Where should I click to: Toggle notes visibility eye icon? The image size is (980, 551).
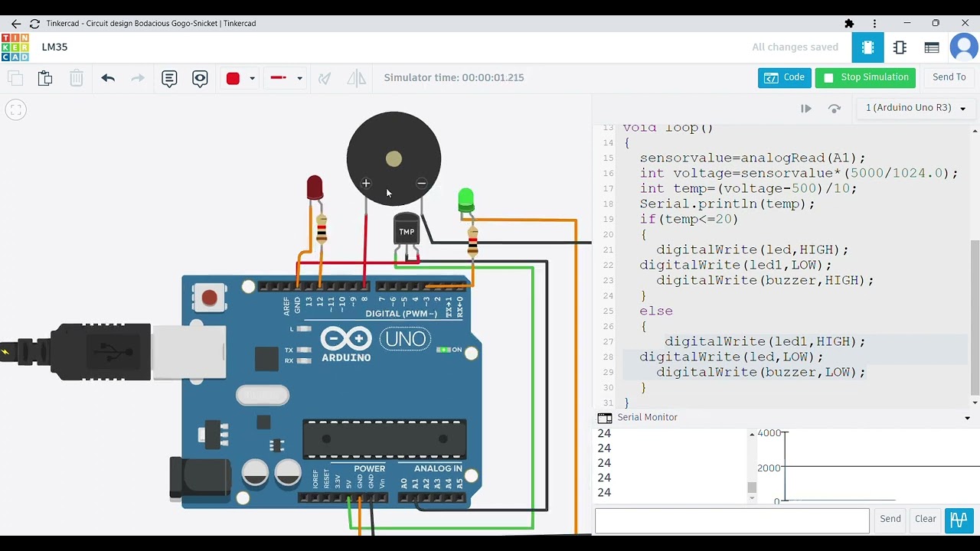(200, 78)
